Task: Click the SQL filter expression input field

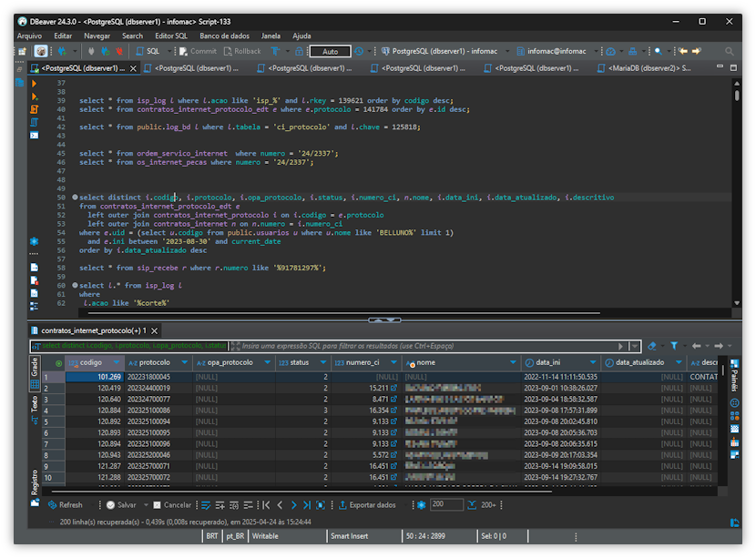Action: [x=428, y=346]
